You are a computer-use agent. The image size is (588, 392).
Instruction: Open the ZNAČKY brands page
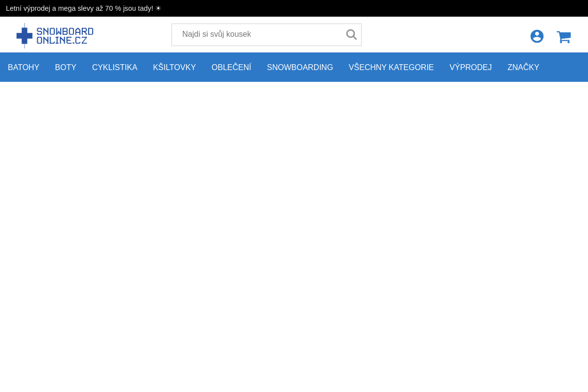pos(523,68)
